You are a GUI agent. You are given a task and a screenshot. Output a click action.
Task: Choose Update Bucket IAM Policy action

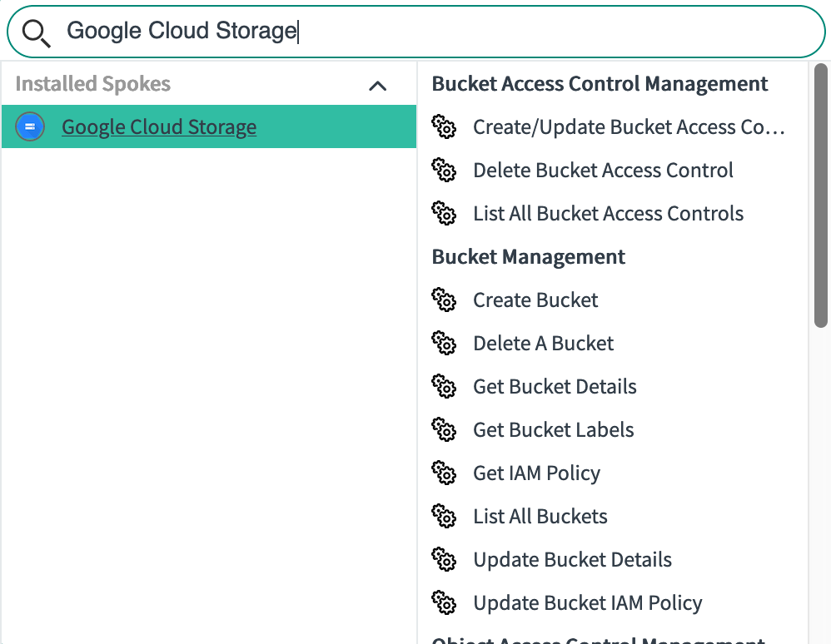click(587, 603)
